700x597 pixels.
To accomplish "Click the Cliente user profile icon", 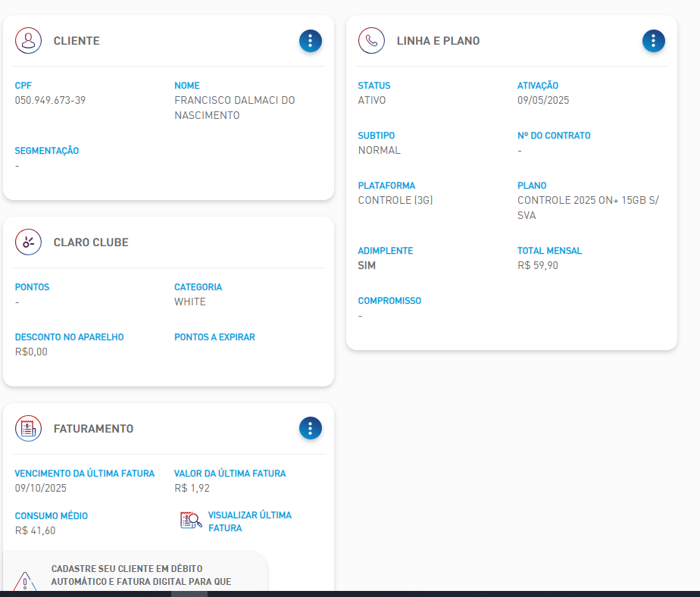I will (x=28, y=41).
